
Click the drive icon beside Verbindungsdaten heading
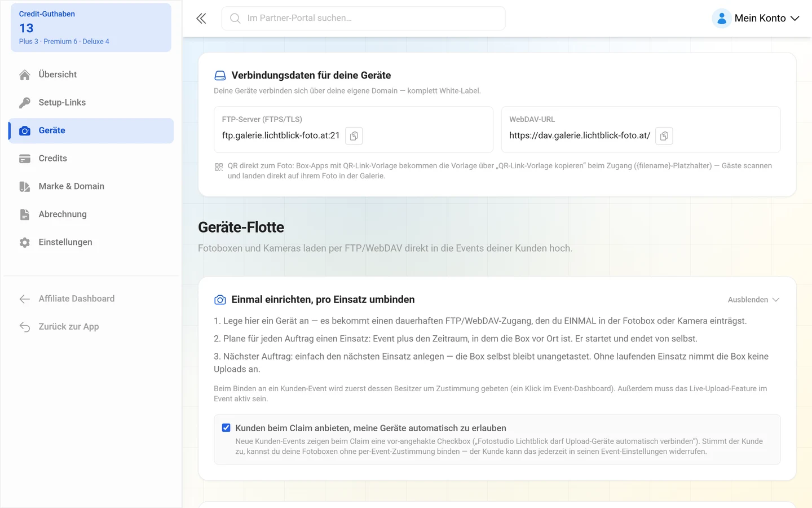point(220,76)
